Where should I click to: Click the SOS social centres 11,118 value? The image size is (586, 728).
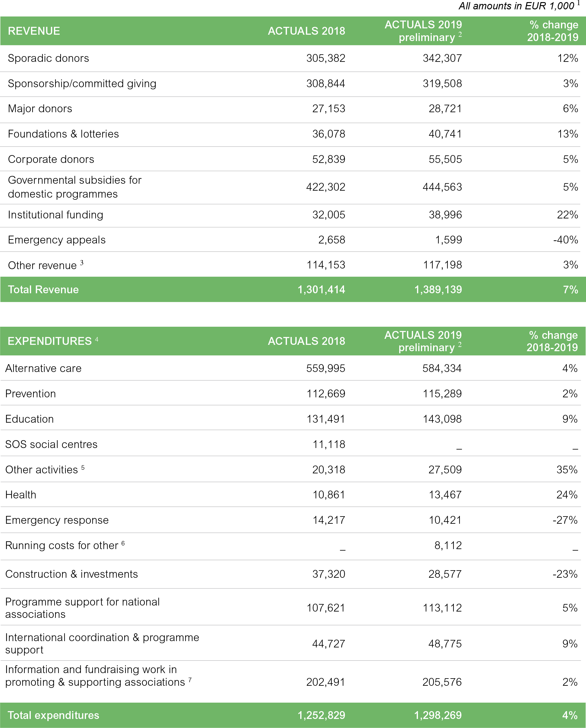[x=328, y=444]
